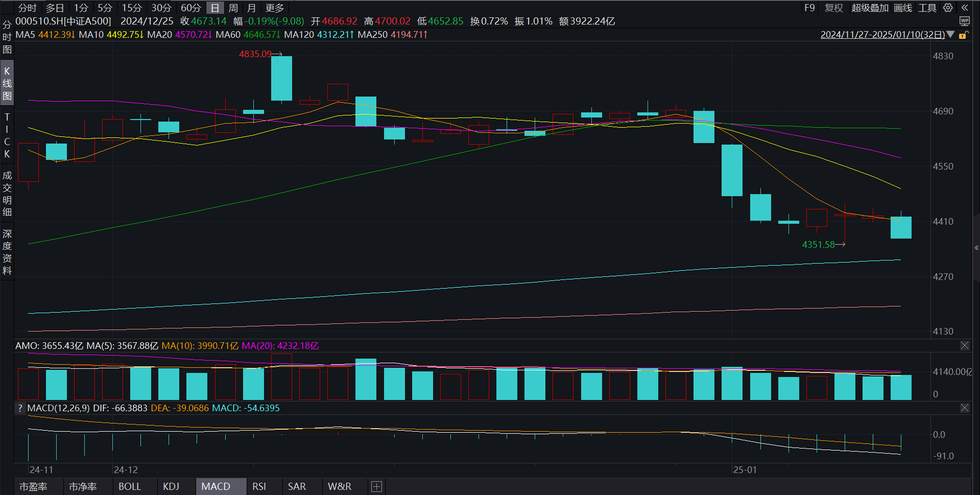Image resolution: width=980 pixels, height=495 pixels.
Task: Select 60分 period
Action: tap(191, 8)
